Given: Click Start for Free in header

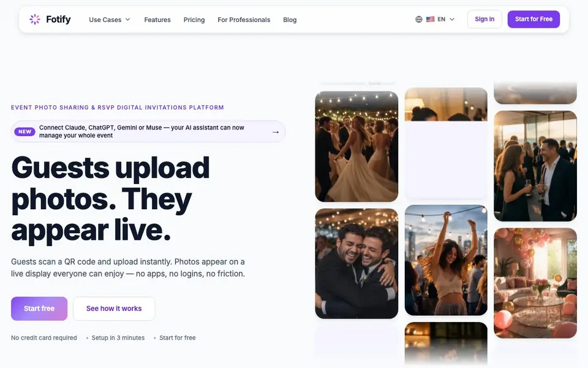Looking at the screenshot, I should pyautogui.click(x=533, y=19).
